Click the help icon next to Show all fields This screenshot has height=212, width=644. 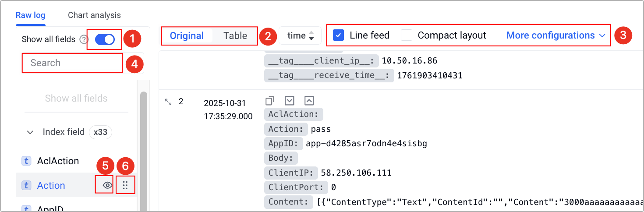tap(84, 39)
